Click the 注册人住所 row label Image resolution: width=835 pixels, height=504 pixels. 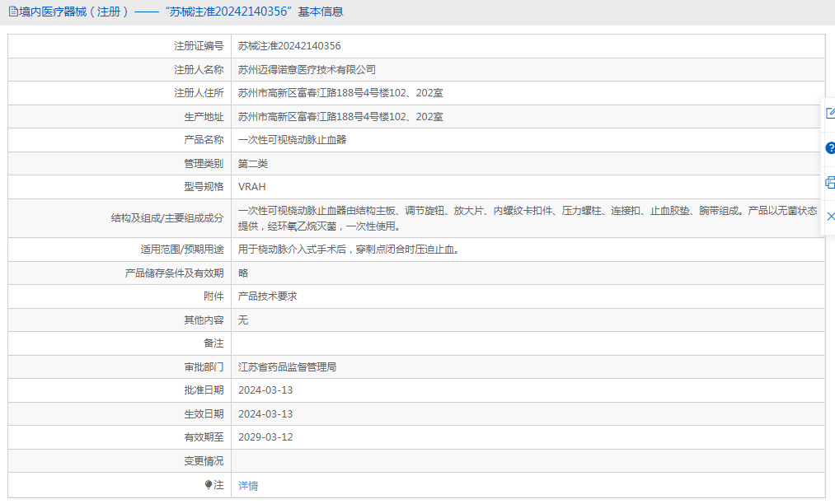pyautogui.click(x=199, y=93)
